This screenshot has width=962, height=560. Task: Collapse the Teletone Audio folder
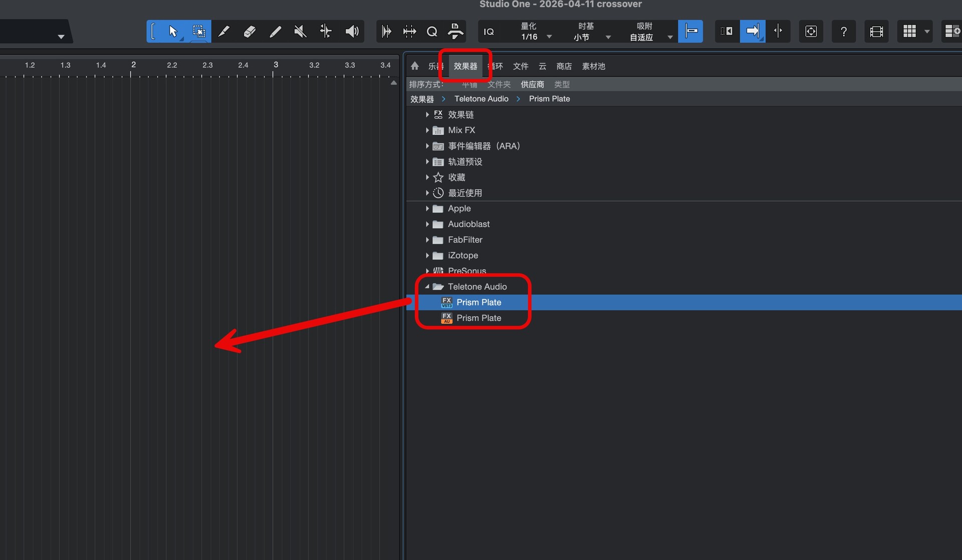click(x=427, y=287)
